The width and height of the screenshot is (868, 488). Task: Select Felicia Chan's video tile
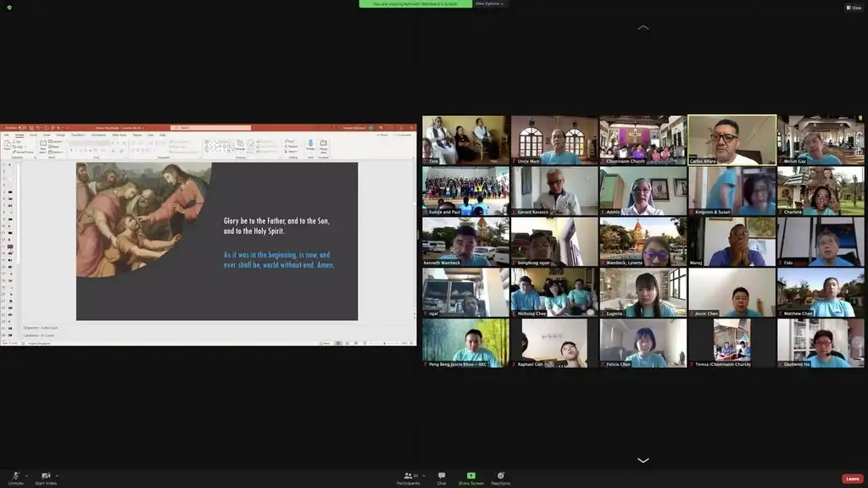(x=643, y=343)
